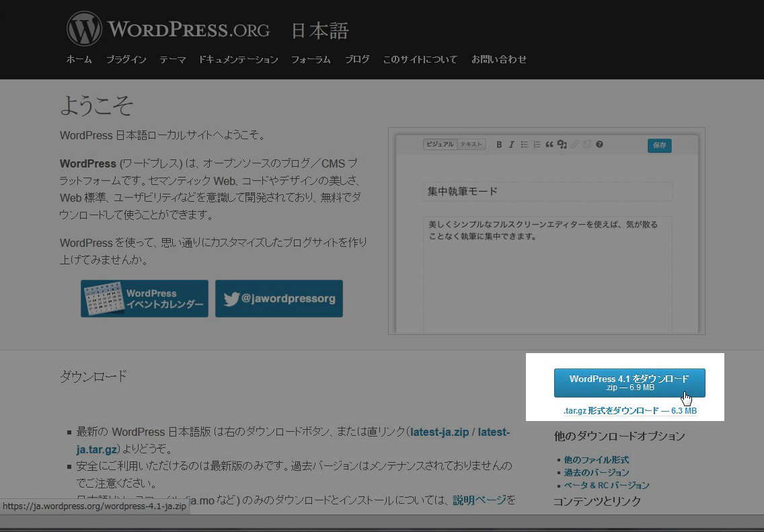Open the 過去のバージョン link

coord(597,473)
